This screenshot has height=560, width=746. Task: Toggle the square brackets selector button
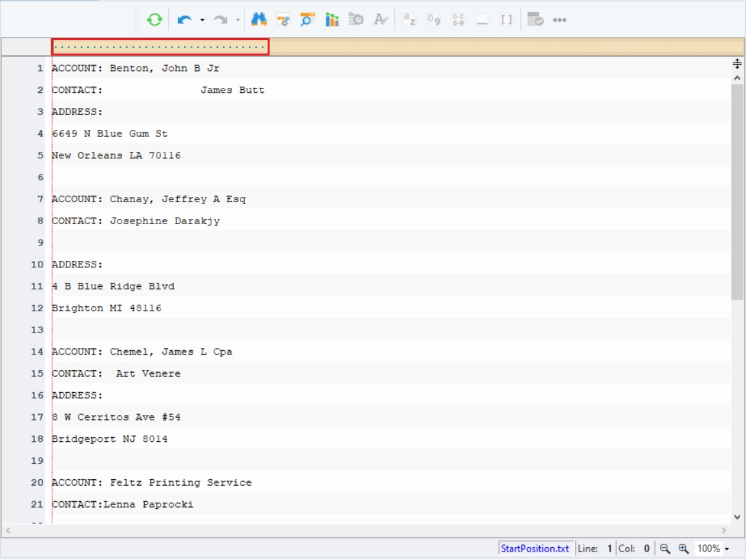tap(506, 20)
